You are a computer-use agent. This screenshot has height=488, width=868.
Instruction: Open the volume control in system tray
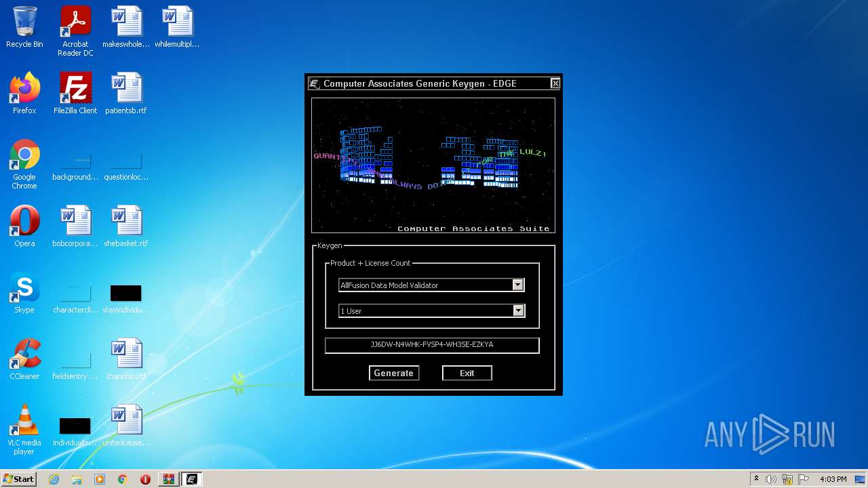771,479
